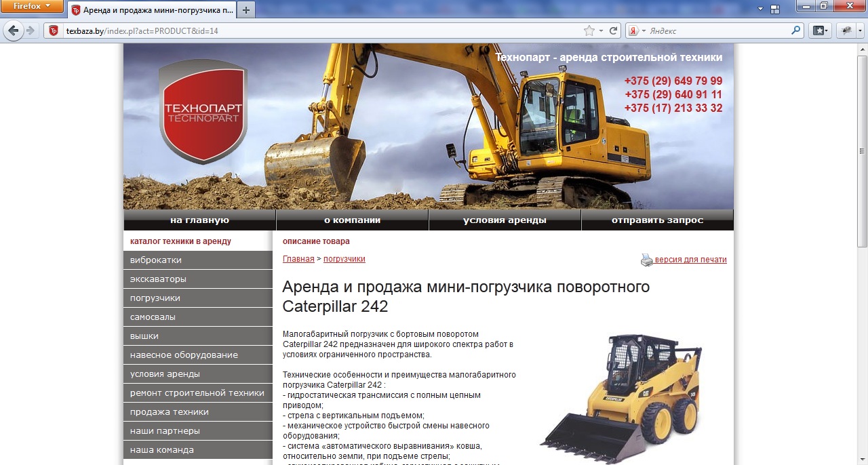Select 'навесное оборудование' in the sidebar
The height and width of the screenshot is (465, 868).
pos(198,355)
